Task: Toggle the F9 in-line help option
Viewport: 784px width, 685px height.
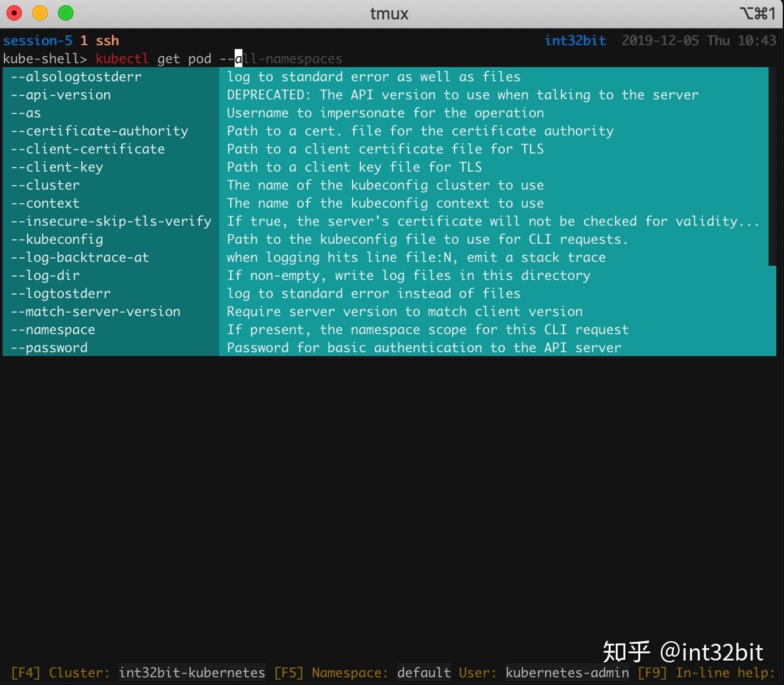Action: [653, 672]
